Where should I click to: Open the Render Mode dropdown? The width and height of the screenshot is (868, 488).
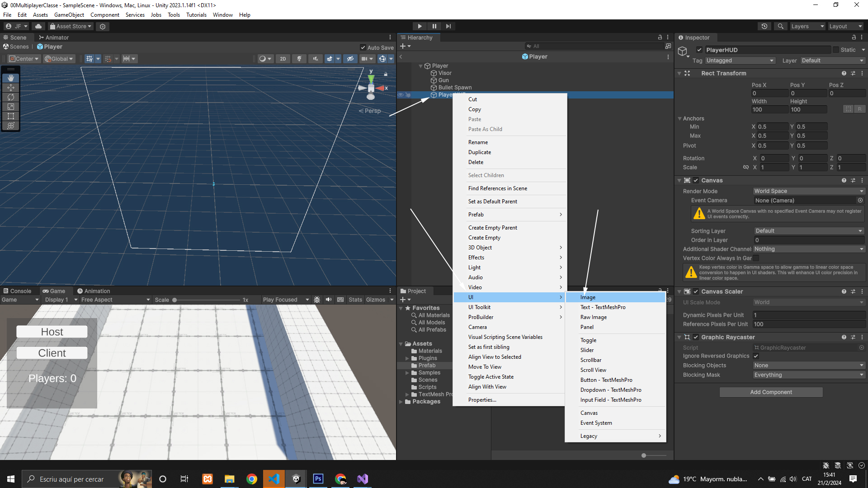pyautogui.click(x=808, y=191)
